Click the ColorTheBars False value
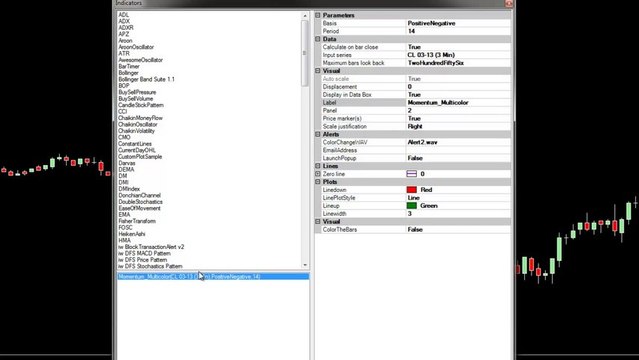Image resolution: width=639 pixels, height=360 pixels. pyautogui.click(x=458, y=230)
